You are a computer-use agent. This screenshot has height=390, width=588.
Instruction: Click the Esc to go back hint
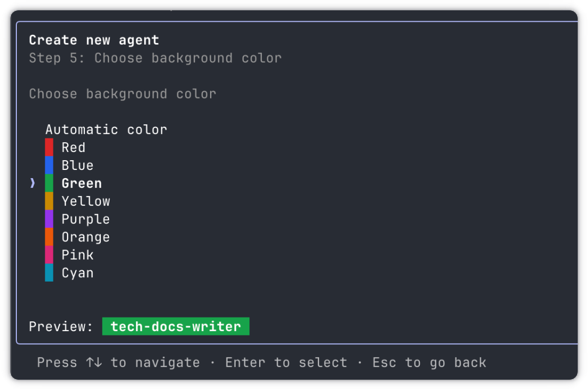click(x=430, y=363)
